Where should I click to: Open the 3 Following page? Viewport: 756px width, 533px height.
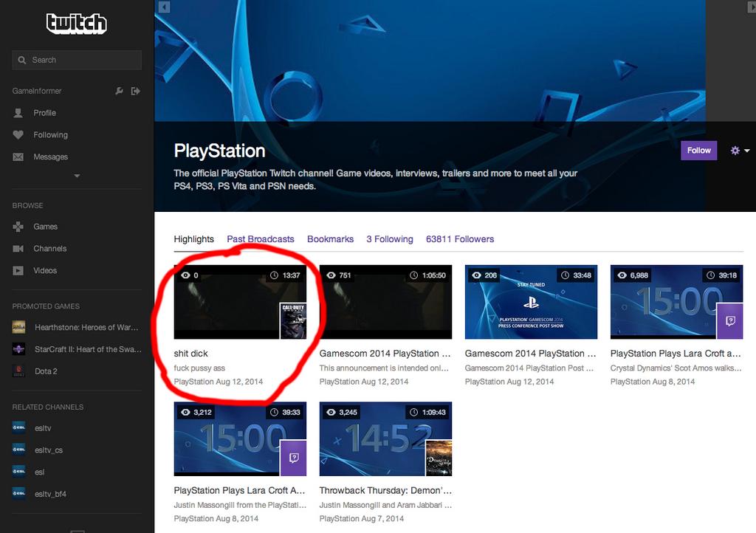click(x=391, y=238)
